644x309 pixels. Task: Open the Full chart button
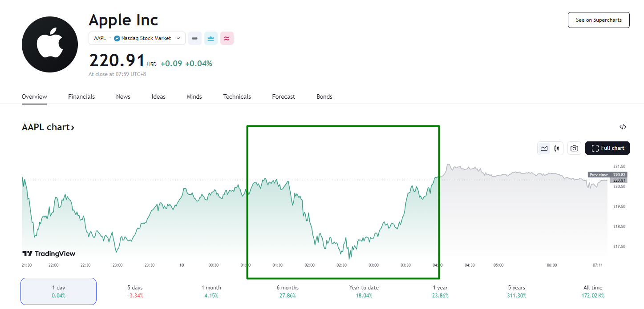(x=608, y=148)
